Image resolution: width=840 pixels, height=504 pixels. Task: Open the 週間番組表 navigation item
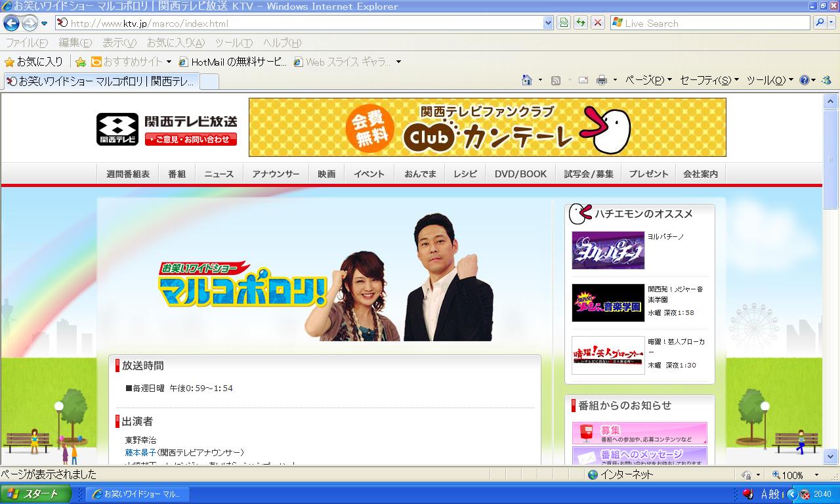pyautogui.click(x=128, y=174)
